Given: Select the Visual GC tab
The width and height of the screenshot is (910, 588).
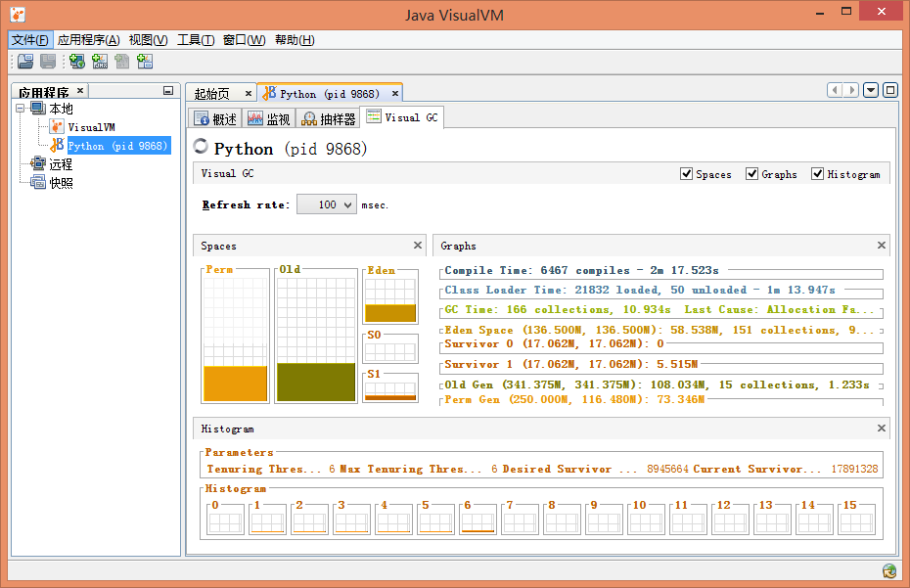Looking at the screenshot, I should [x=401, y=117].
